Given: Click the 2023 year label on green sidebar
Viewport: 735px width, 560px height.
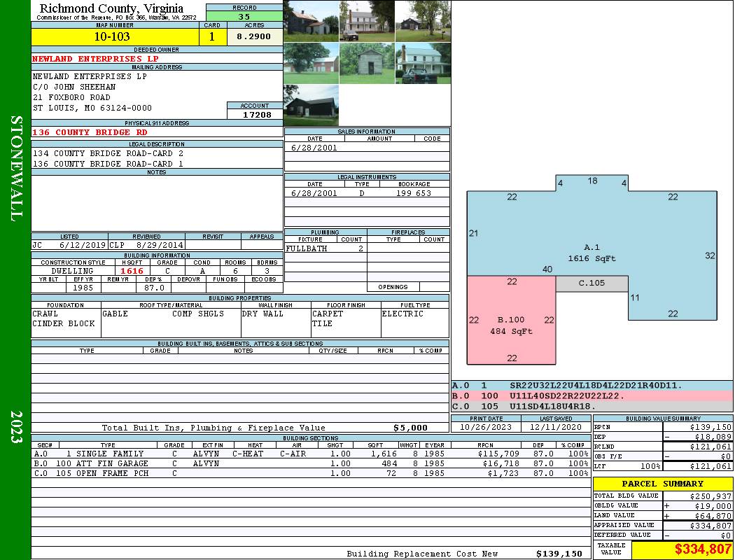Looking at the screenshot, I should pyautogui.click(x=16, y=427).
